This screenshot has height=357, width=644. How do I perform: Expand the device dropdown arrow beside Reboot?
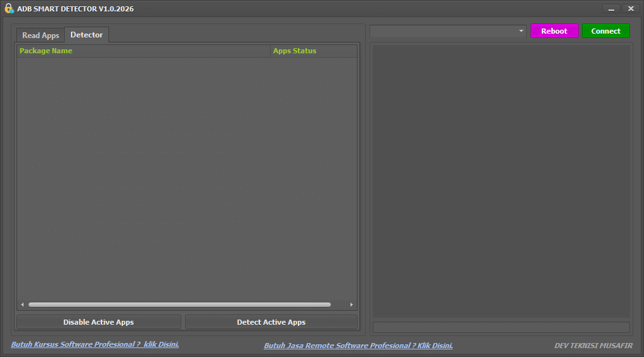[x=521, y=31]
